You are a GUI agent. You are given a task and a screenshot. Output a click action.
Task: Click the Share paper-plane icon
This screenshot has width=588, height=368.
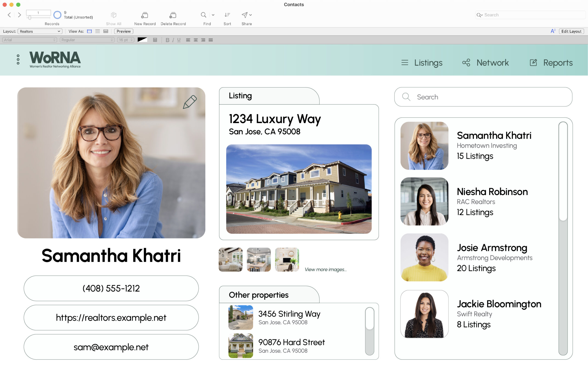pos(244,15)
